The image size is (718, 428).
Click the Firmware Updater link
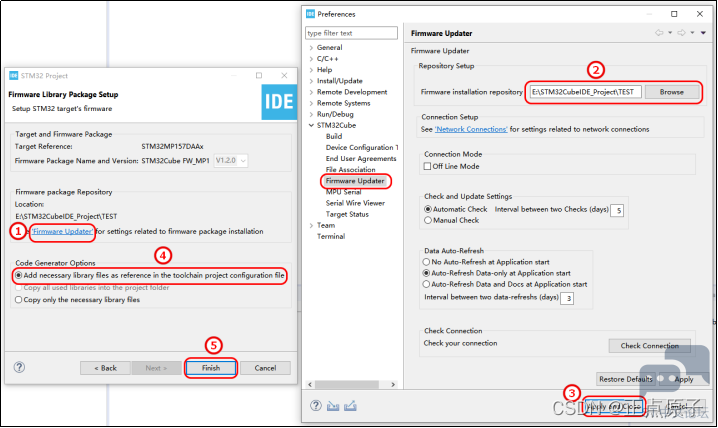click(62, 231)
